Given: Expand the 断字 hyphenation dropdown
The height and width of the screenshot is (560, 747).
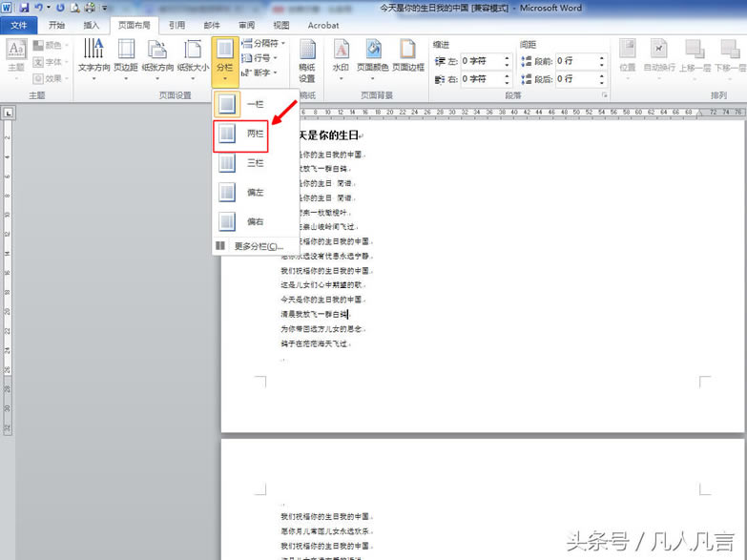Looking at the screenshot, I should pyautogui.click(x=260, y=73).
